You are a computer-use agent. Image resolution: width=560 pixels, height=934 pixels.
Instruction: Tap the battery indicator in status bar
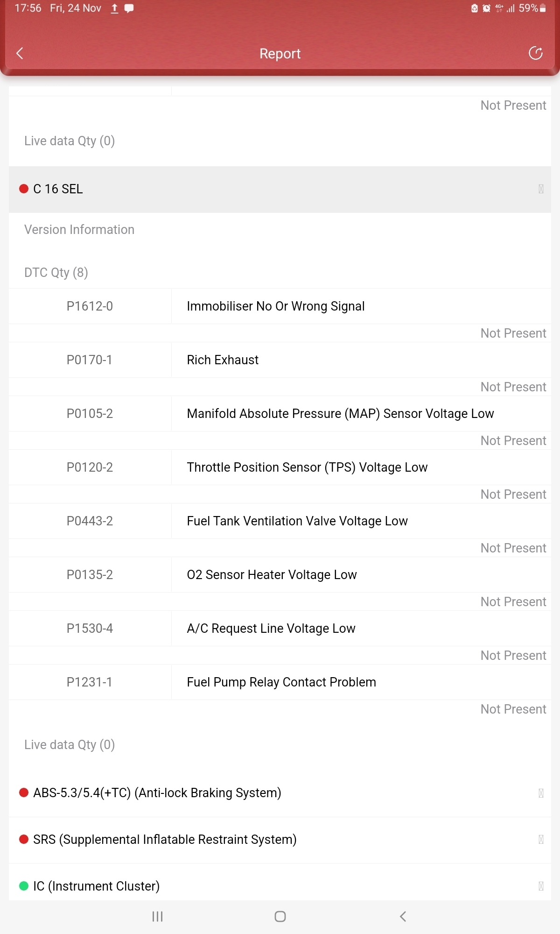(x=543, y=8)
